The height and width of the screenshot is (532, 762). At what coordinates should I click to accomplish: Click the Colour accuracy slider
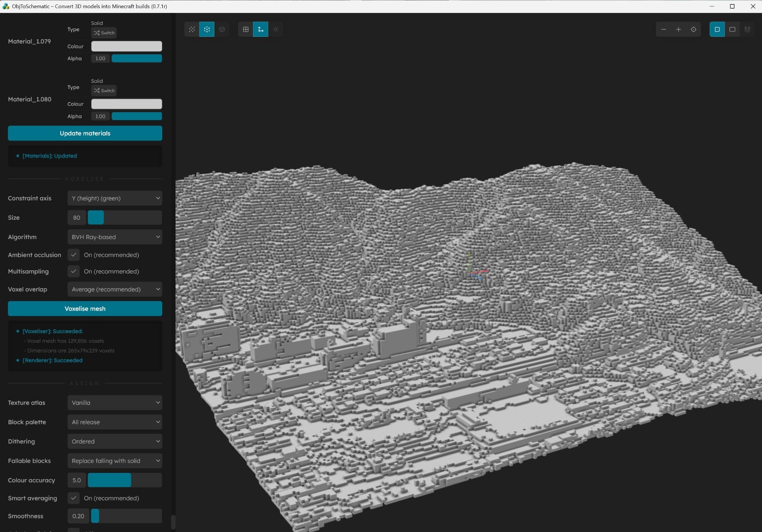(125, 480)
